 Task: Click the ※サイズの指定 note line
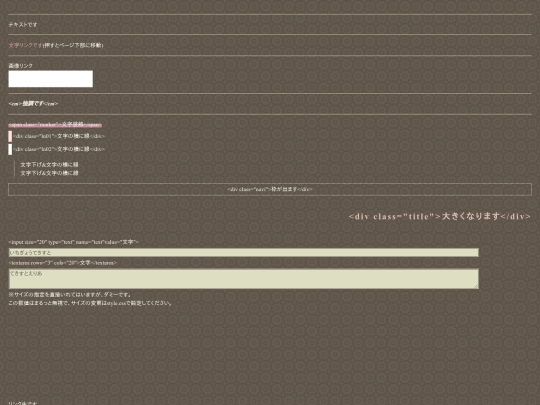(70, 295)
